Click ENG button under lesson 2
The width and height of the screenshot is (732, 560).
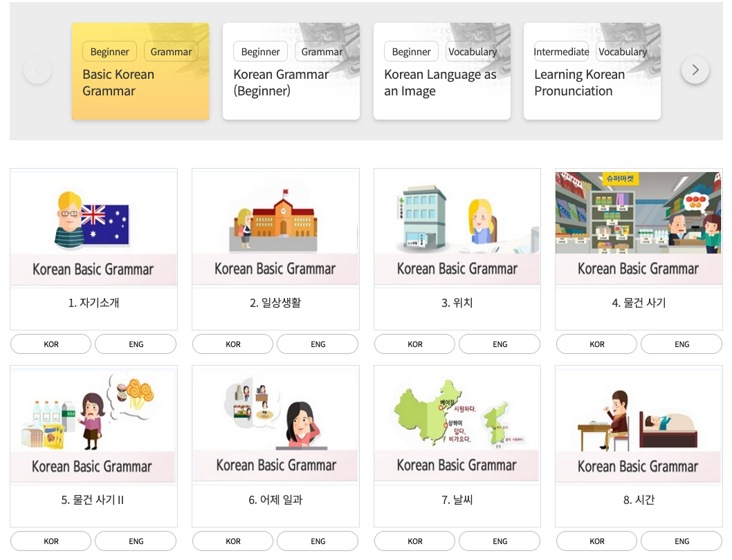318,344
